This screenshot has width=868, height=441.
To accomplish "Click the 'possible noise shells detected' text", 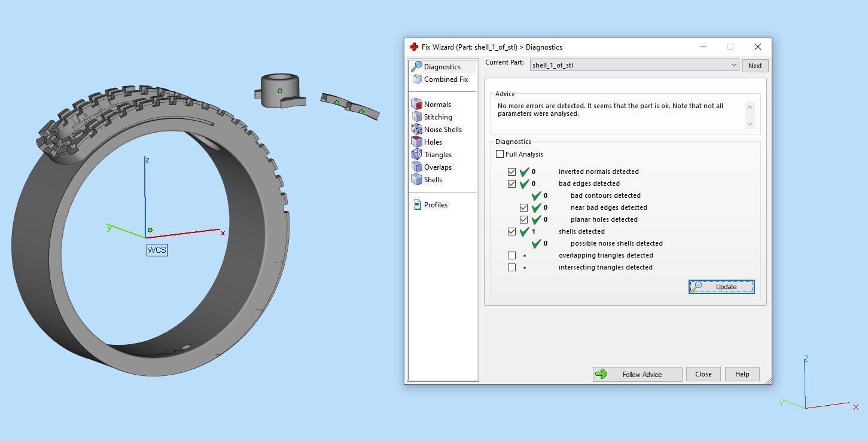I will [x=617, y=243].
